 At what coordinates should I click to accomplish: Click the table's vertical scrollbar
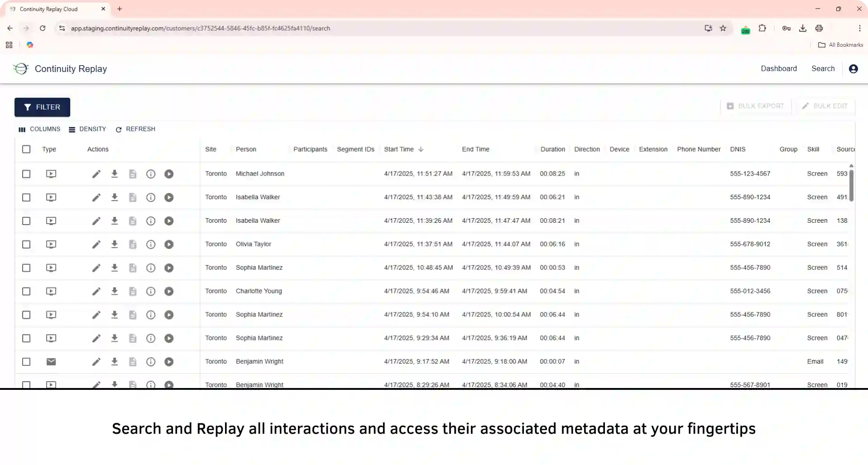[851, 186]
